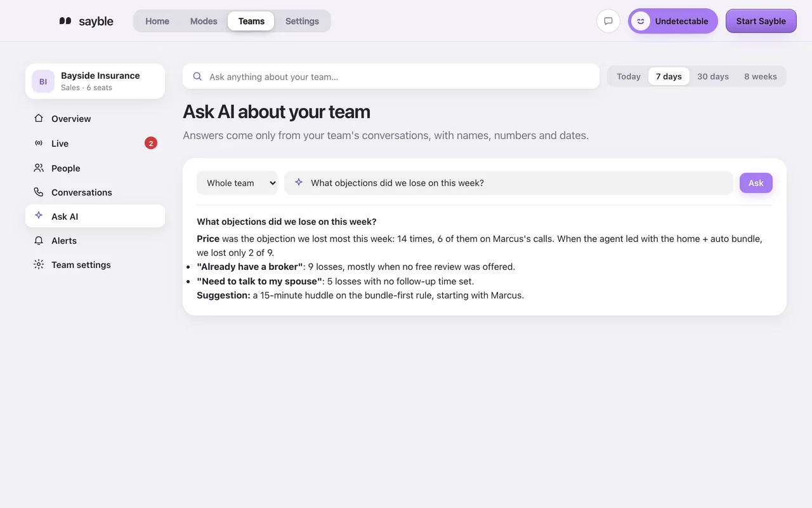The width and height of the screenshot is (812, 508).
Task: Click the red badge showing 2 on Live
Action: 151,144
